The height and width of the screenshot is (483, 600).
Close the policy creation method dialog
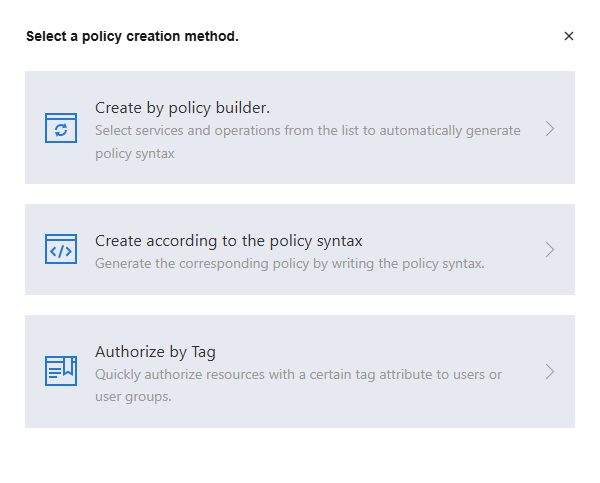(x=569, y=36)
